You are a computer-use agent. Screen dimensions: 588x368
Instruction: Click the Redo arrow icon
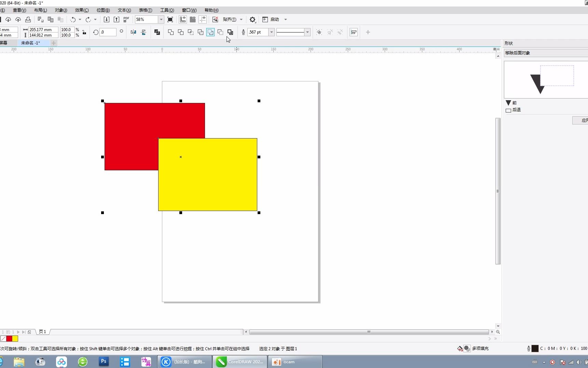point(88,19)
